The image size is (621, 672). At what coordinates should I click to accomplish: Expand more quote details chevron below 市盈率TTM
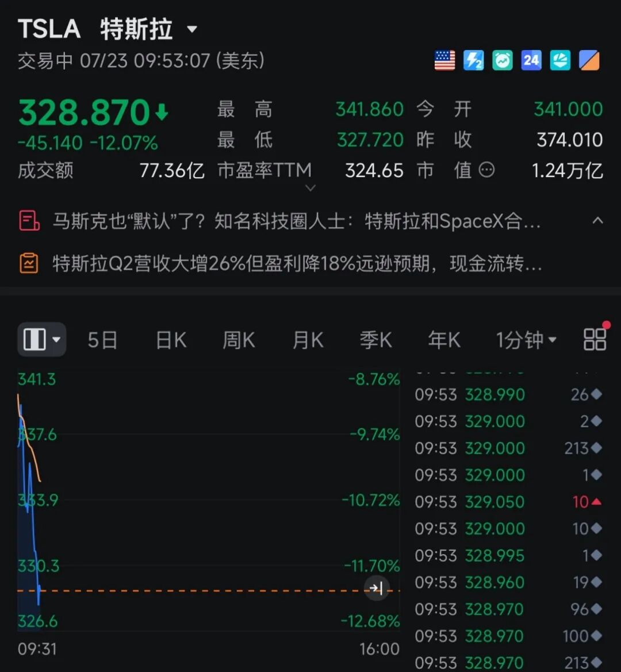click(310, 188)
